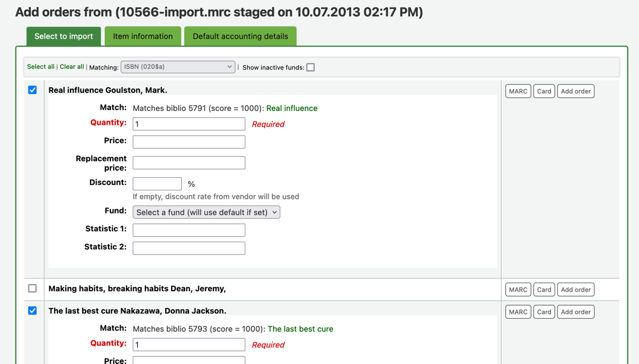Click Add order for Real influence

576,91
